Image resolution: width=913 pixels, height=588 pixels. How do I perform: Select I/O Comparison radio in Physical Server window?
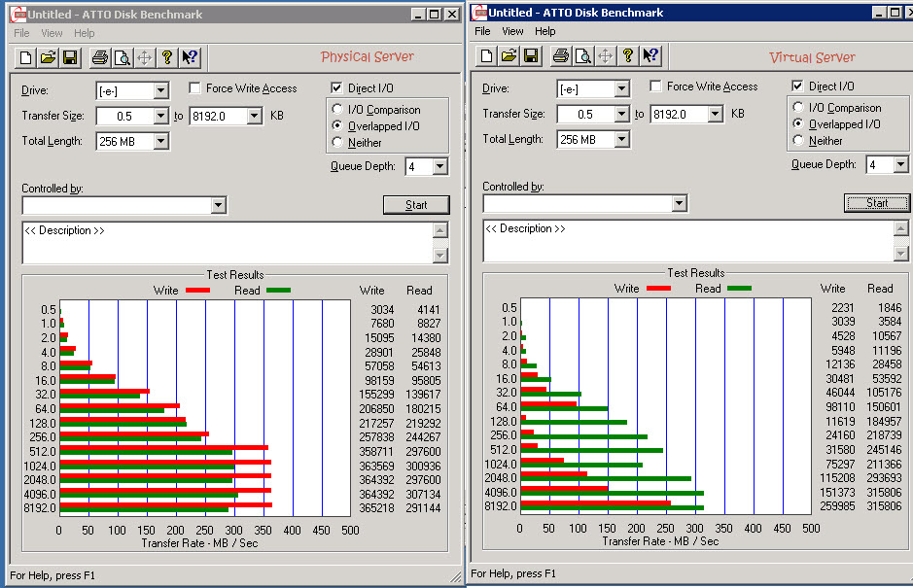coord(337,109)
